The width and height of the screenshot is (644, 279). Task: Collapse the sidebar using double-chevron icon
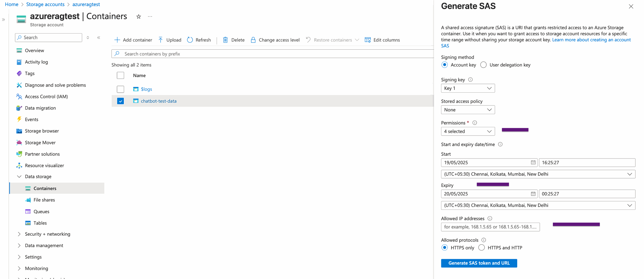(x=99, y=38)
